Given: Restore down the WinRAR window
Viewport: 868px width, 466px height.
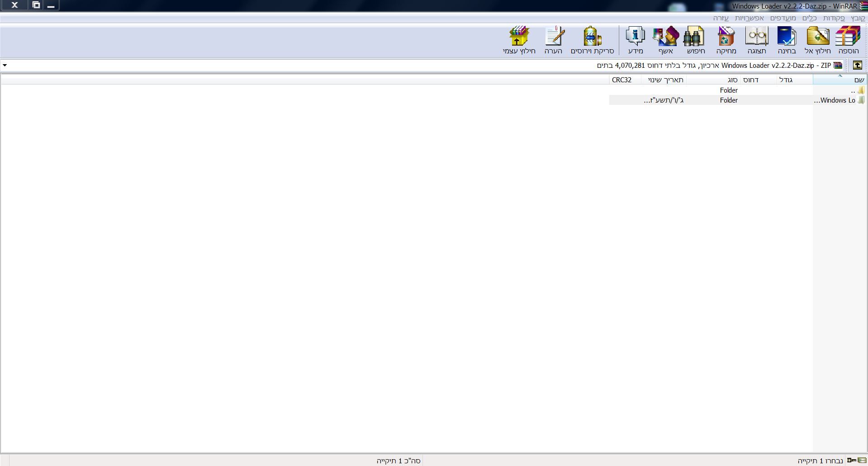Looking at the screenshot, I should click(x=36, y=5).
